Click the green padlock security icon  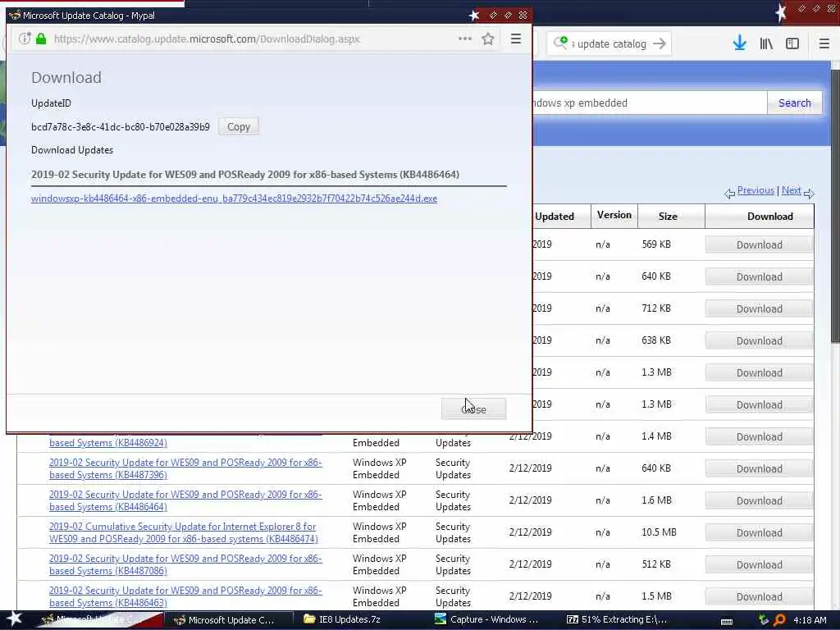[x=41, y=39]
